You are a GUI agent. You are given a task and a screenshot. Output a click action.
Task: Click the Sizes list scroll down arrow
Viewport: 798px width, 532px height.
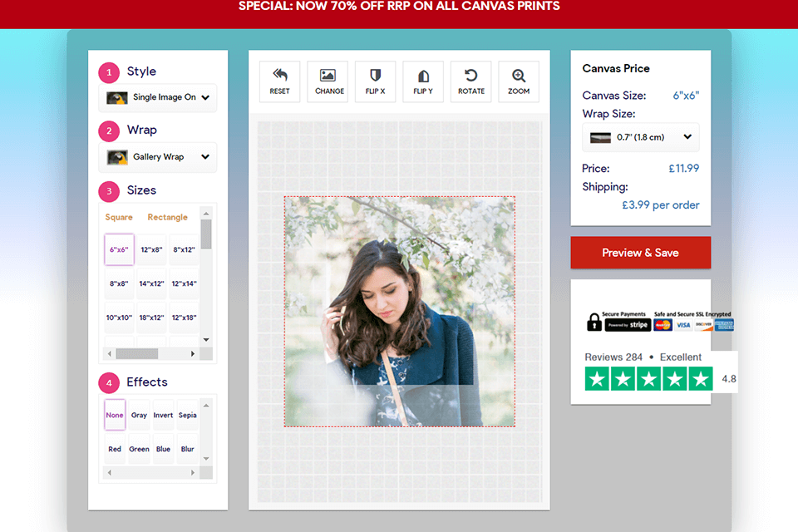206,339
